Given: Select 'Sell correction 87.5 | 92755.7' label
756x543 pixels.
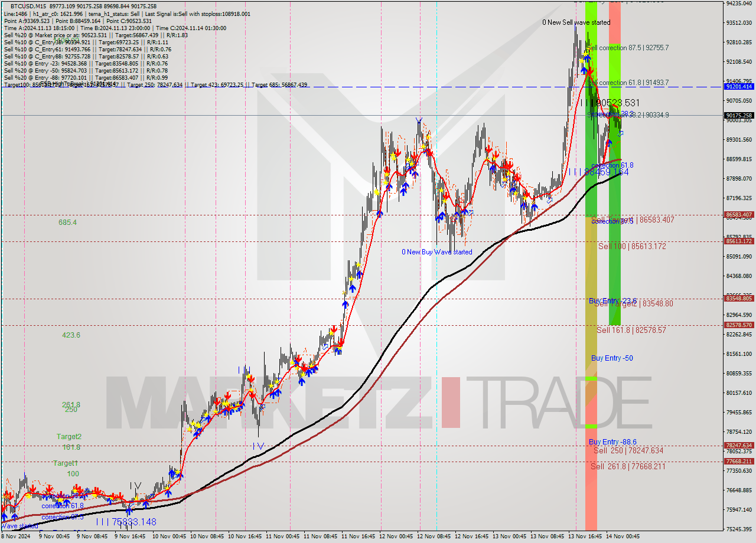Looking at the screenshot, I should click(628, 48).
